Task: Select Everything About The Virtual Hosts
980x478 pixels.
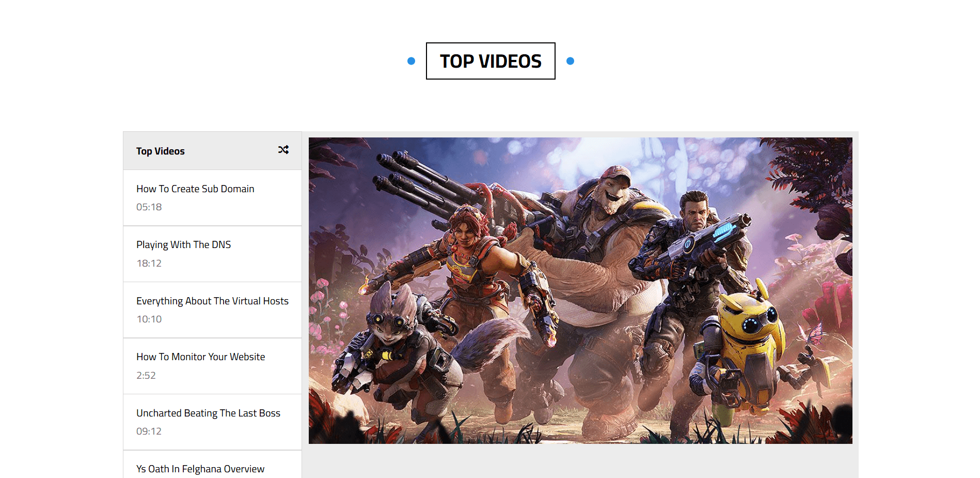Action: [x=212, y=301]
